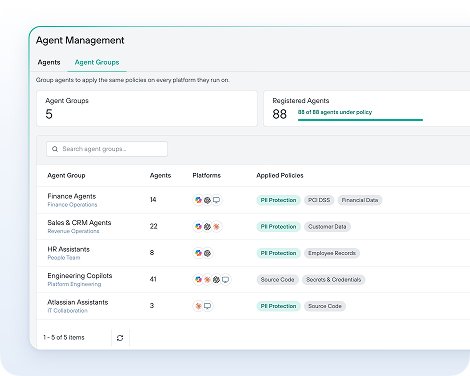Click the 88 of 88 agents under policy link
Image resolution: width=470 pixels, height=376 pixels.
(x=335, y=112)
